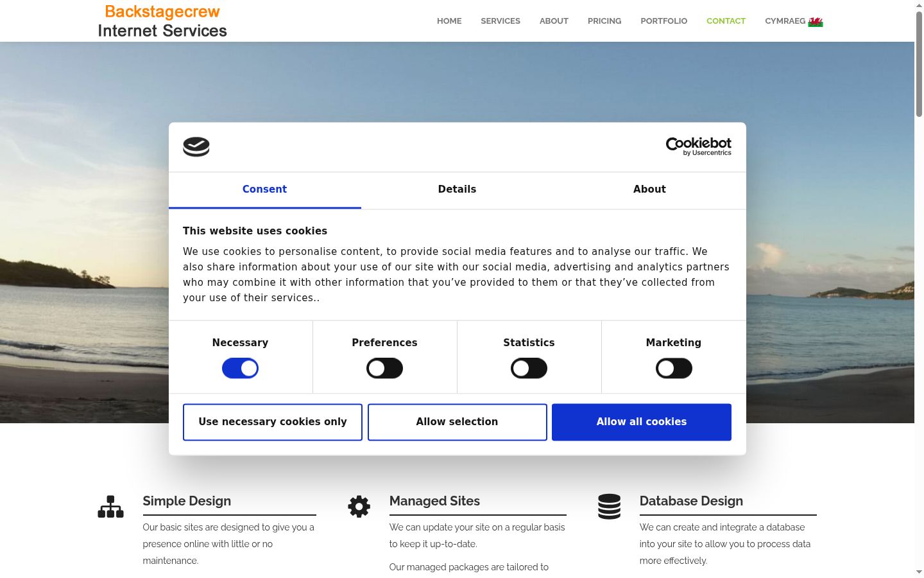Click the page's vertical scrollbar thumb

click(x=919, y=64)
